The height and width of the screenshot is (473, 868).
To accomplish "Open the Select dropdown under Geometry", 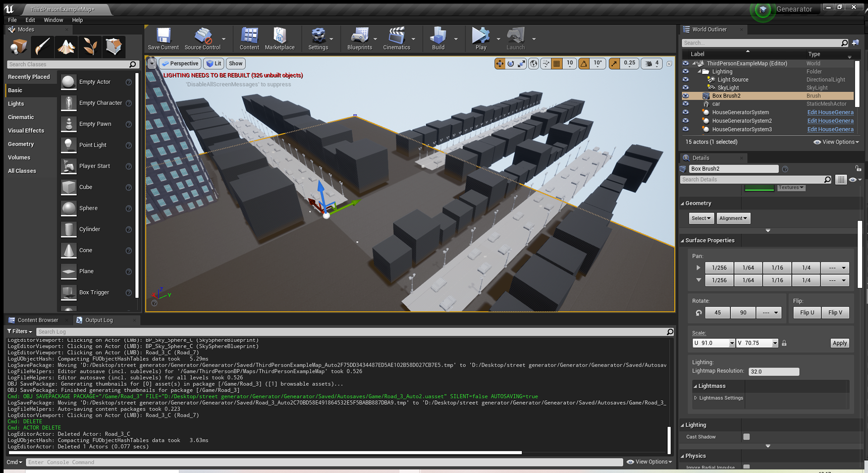I will (701, 218).
